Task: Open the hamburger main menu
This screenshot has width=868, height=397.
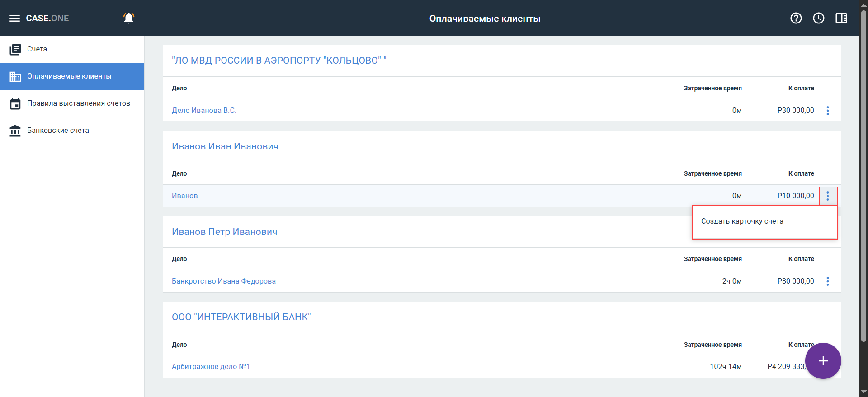Action: pyautogui.click(x=14, y=18)
